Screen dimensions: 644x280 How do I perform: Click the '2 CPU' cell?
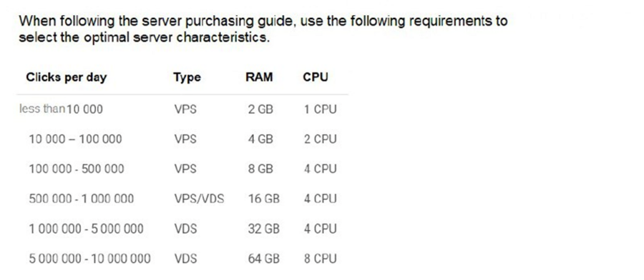321,139
